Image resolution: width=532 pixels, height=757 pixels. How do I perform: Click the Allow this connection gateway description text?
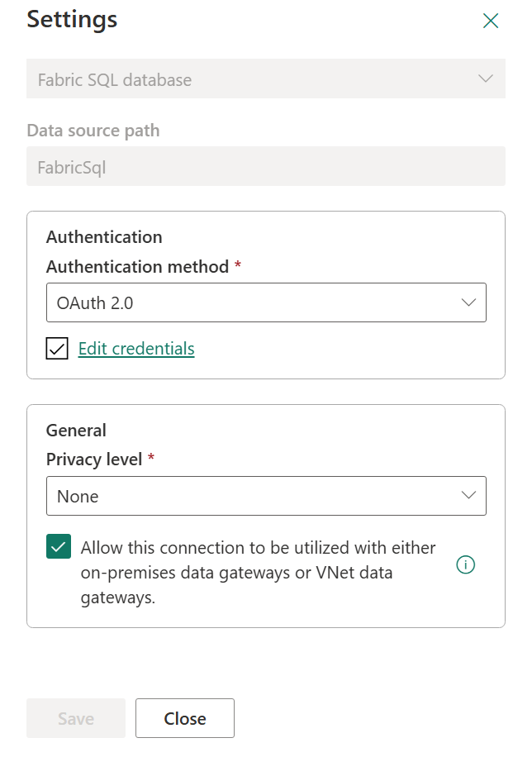pos(259,573)
